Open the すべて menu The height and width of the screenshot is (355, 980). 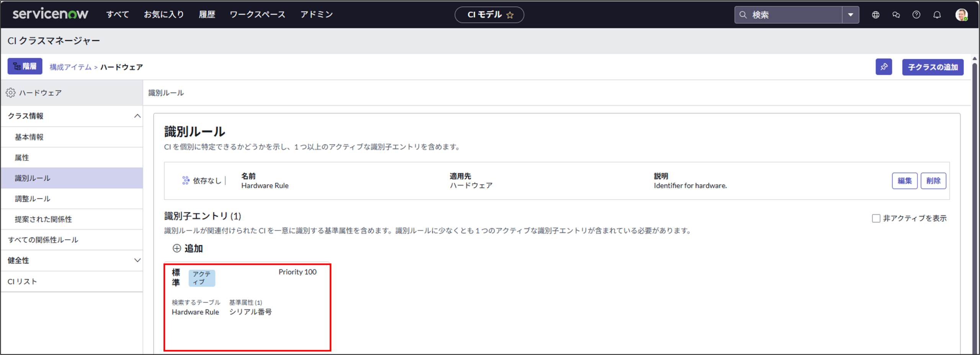[118, 15]
